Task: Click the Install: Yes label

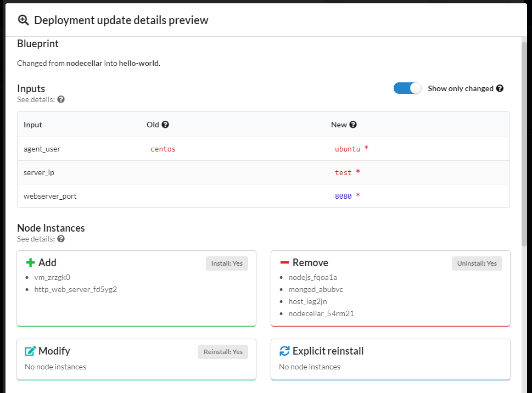Action: [x=227, y=263]
